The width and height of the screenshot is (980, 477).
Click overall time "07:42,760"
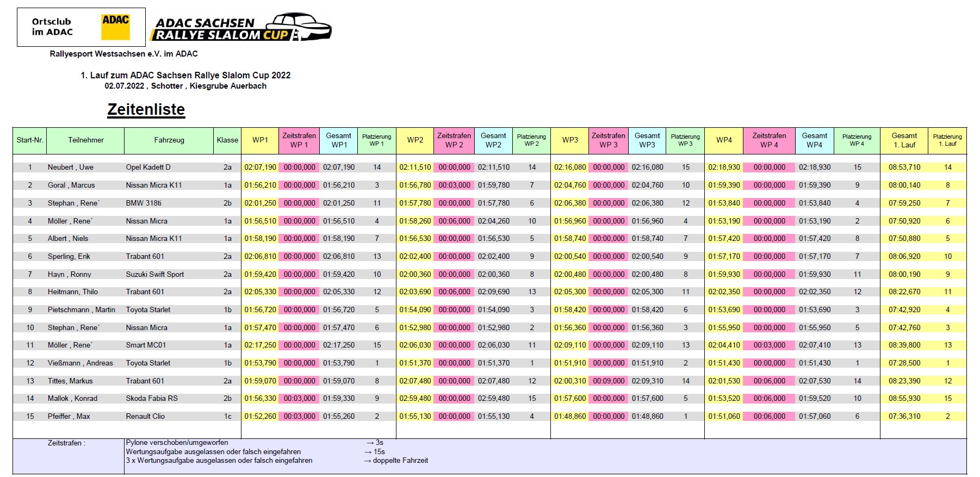click(904, 328)
